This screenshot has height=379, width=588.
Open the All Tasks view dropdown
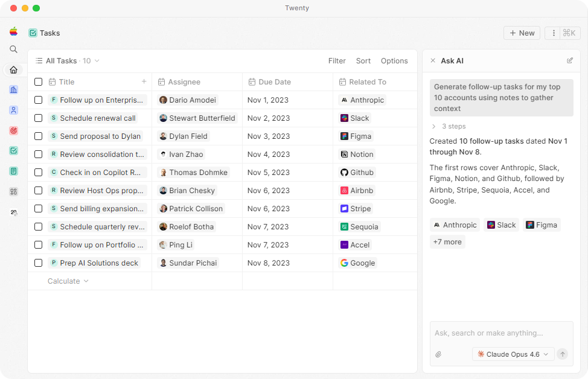click(x=68, y=61)
